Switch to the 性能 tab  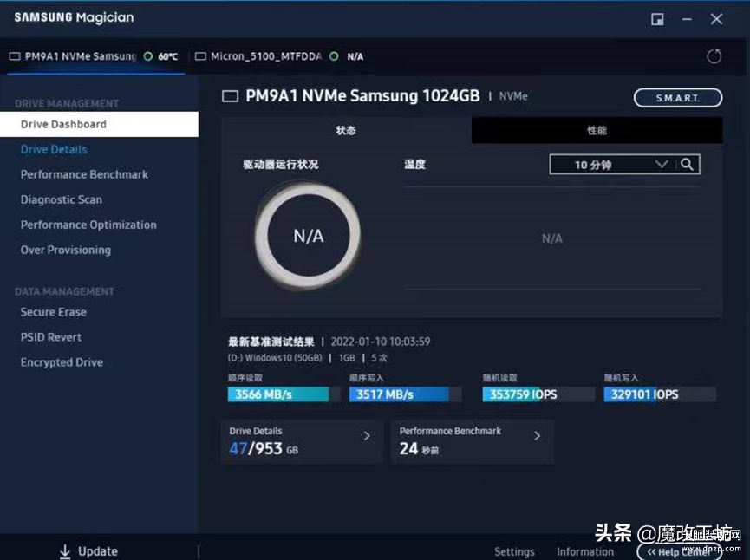coord(597,130)
